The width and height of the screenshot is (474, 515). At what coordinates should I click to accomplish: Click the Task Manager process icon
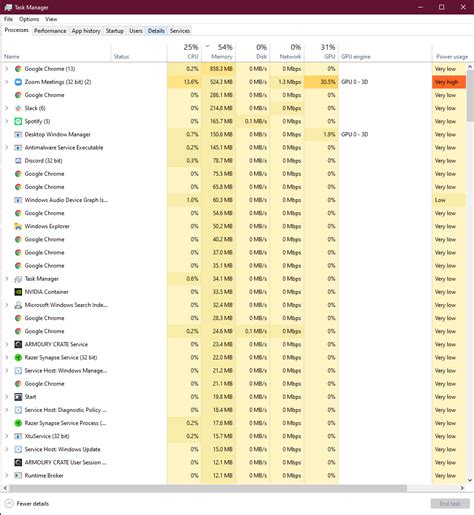click(18, 279)
